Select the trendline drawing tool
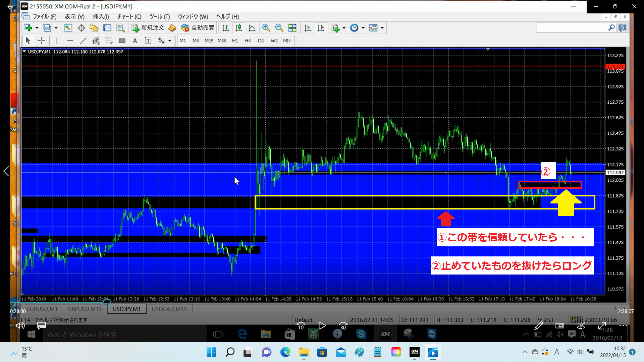The height and width of the screenshot is (362, 644). [x=83, y=41]
